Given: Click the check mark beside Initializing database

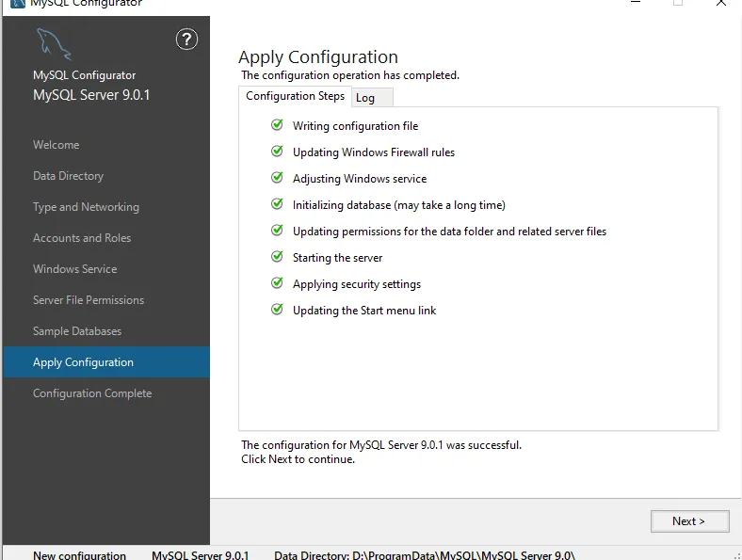Looking at the screenshot, I should (x=277, y=204).
